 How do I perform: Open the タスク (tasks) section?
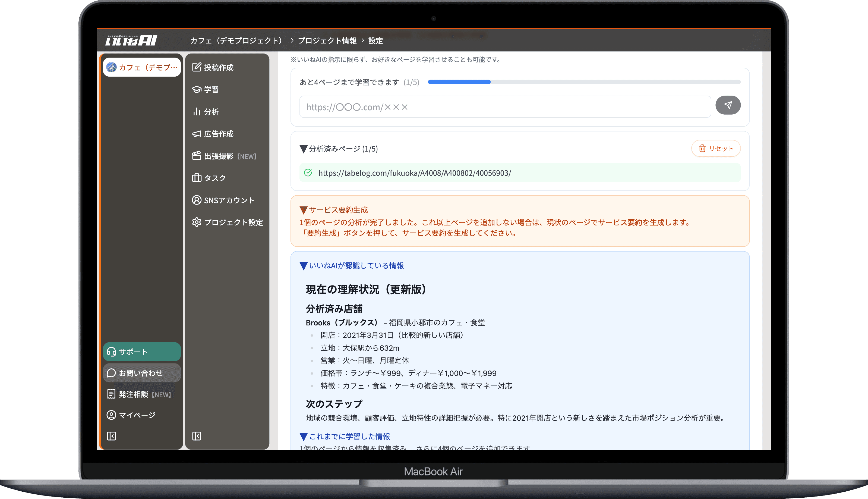(215, 178)
